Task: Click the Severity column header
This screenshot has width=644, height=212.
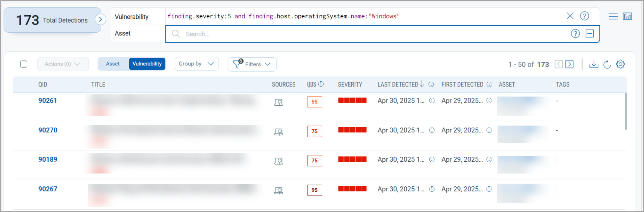Action: pyautogui.click(x=350, y=84)
